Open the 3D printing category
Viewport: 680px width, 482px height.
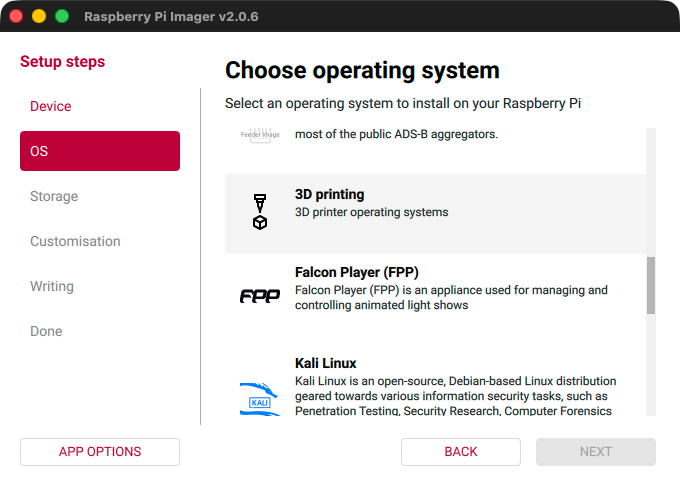pyautogui.click(x=435, y=214)
